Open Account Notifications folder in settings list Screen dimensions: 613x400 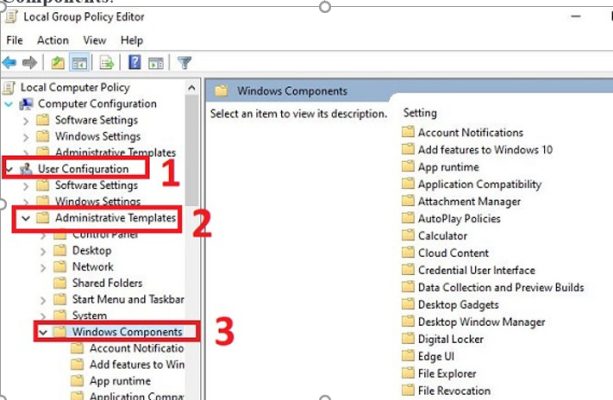click(470, 133)
